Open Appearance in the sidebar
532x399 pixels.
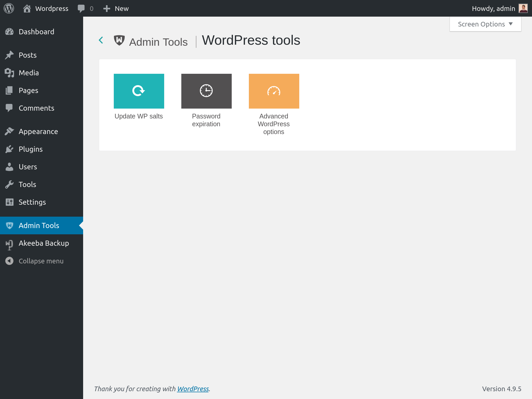pyautogui.click(x=38, y=131)
